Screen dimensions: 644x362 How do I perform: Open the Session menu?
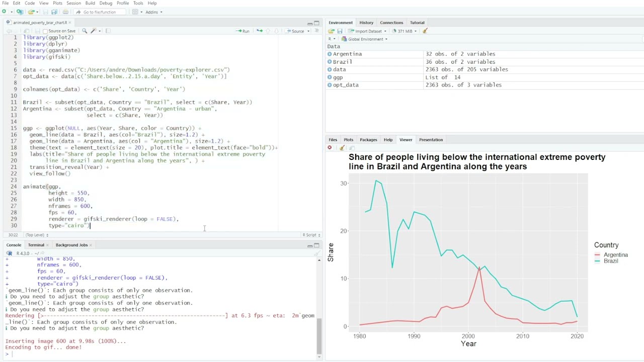coord(73,3)
